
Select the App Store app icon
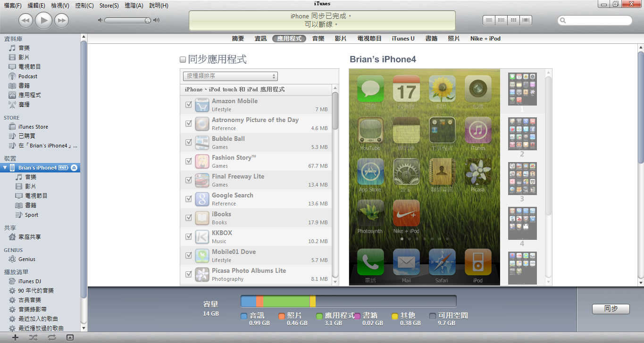pos(370,171)
